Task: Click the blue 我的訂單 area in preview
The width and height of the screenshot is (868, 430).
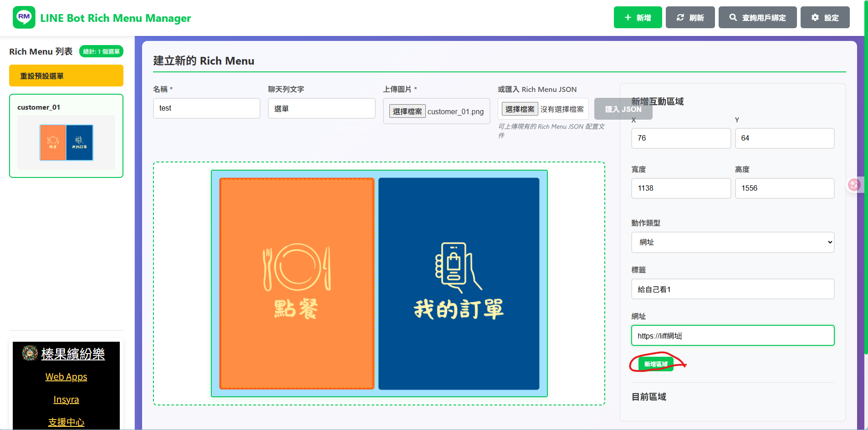Action: pyautogui.click(x=459, y=283)
